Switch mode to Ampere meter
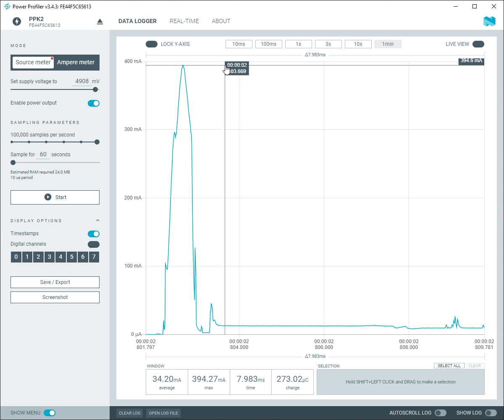The image size is (504, 420). coord(76,62)
